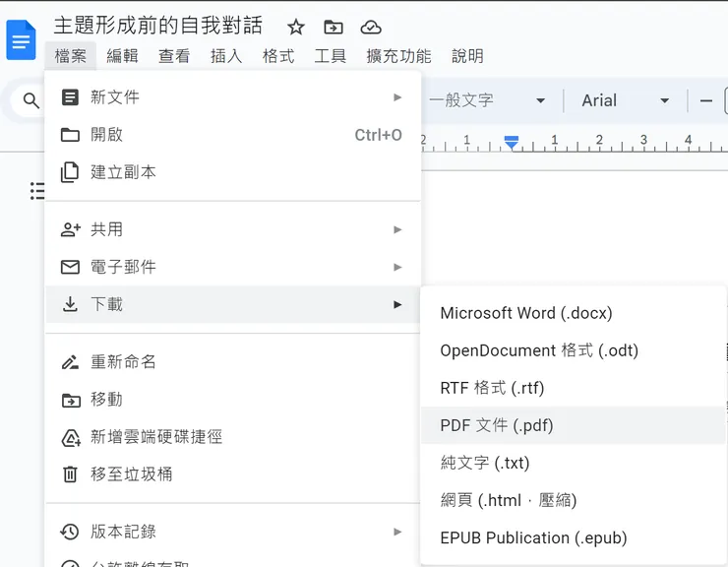Screen dimensions: 728x567
Task: Download as Microsoft Word (.docx)
Action: (573, 313)
